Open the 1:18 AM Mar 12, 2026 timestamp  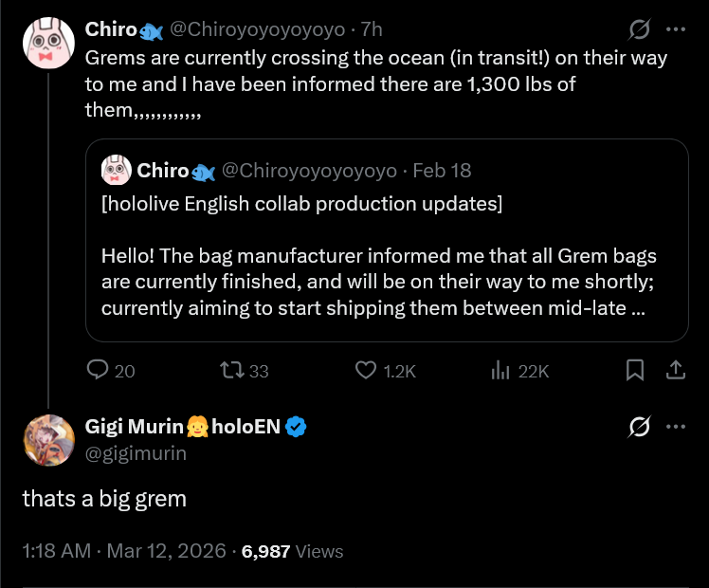(124, 551)
